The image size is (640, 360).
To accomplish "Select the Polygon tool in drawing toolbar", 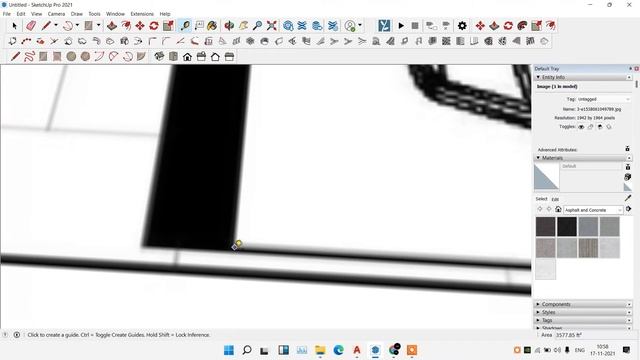I will (85, 57).
